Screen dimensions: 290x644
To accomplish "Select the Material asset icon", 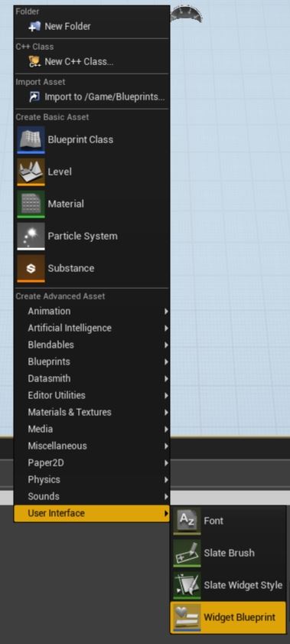I will [x=31, y=204].
